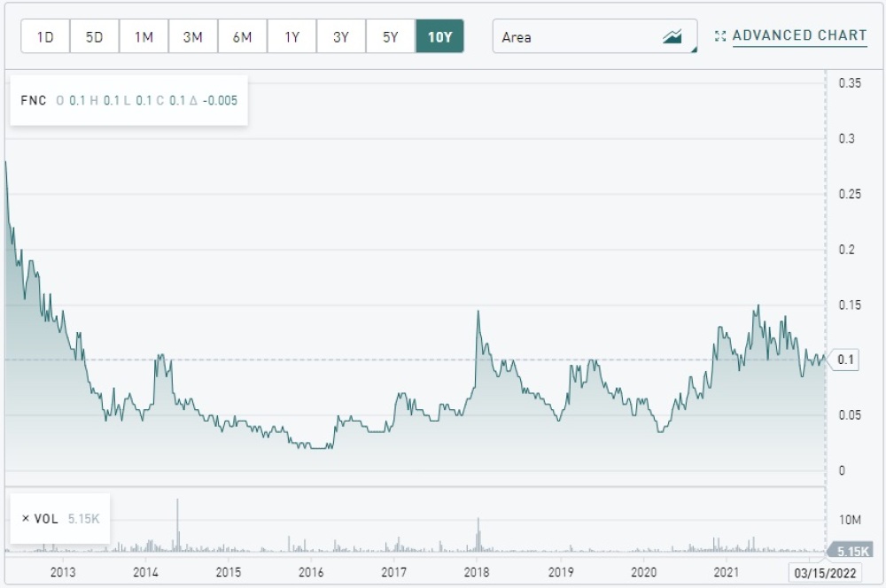The height and width of the screenshot is (588, 886).
Task: Switch chart to 1M range
Action: 144,36
